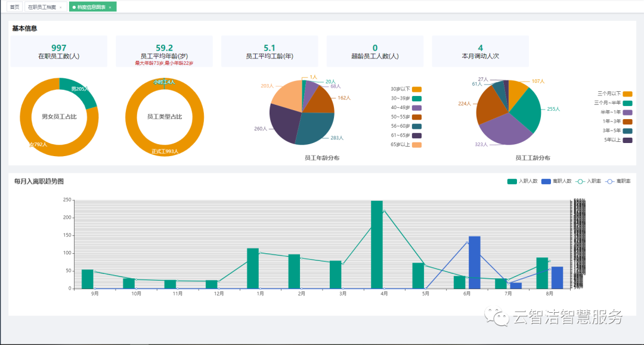Click the 三个月以下 tenure legend swatch
The width and height of the screenshot is (644, 345).
pyautogui.click(x=627, y=94)
